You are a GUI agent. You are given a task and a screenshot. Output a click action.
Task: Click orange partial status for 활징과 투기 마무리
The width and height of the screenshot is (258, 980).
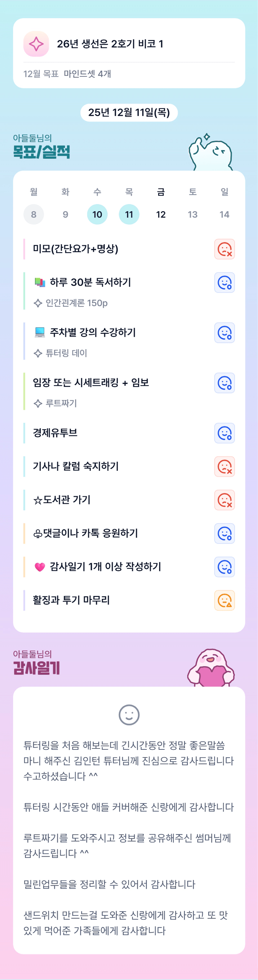click(x=225, y=601)
